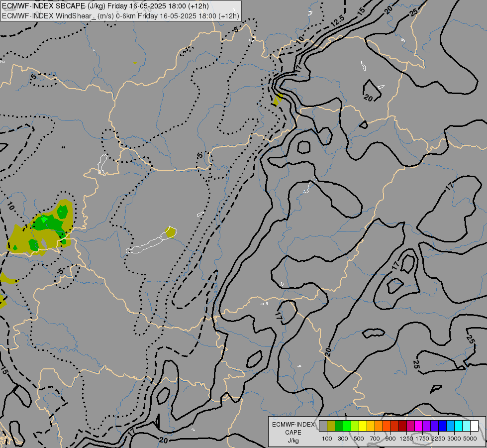Click the 5000 legend value
The height and width of the screenshot is (448, 487).
470,439
